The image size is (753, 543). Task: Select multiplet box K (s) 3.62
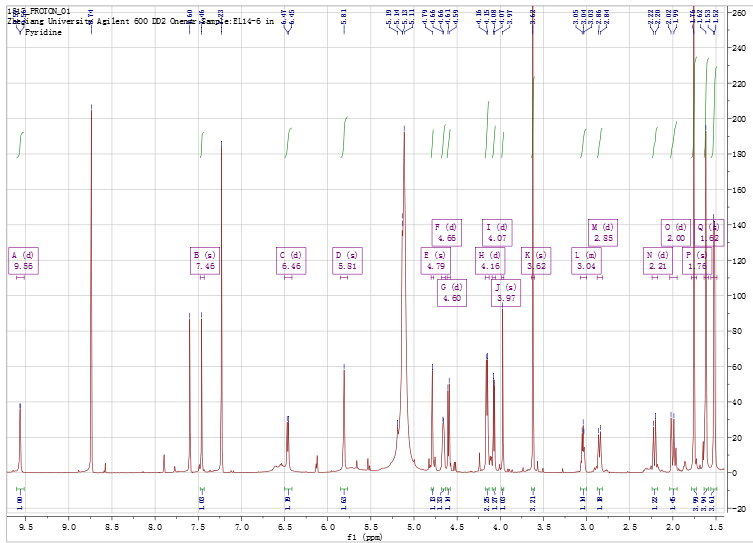[536, 261]
